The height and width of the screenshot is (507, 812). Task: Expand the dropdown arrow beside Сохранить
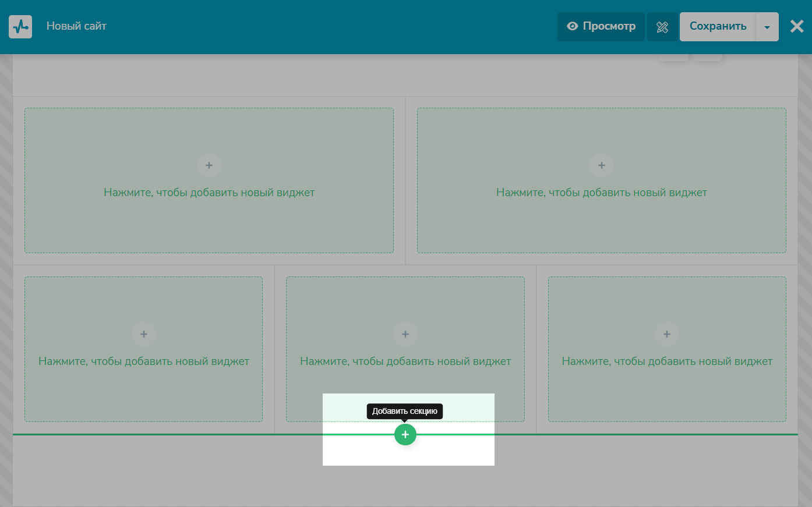click(x=767, y=27)
